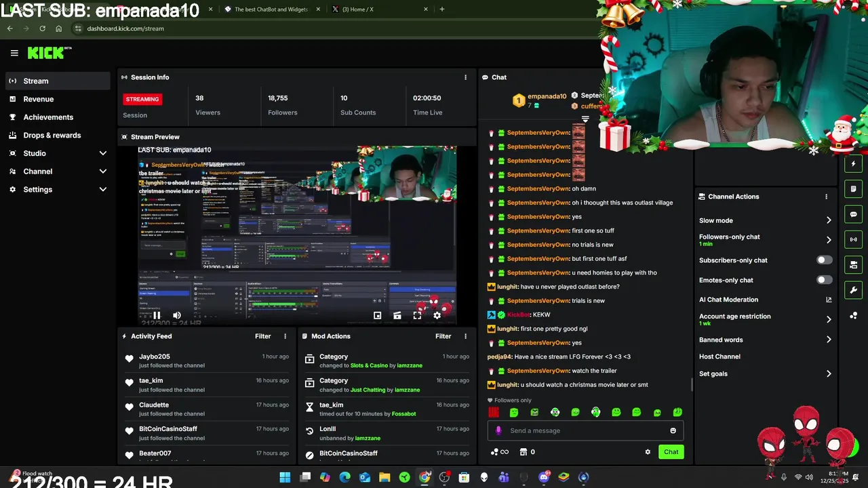Open AI Chat Moderation external link
This screenshot has width=868, height=488.
(x=829, y=300)
